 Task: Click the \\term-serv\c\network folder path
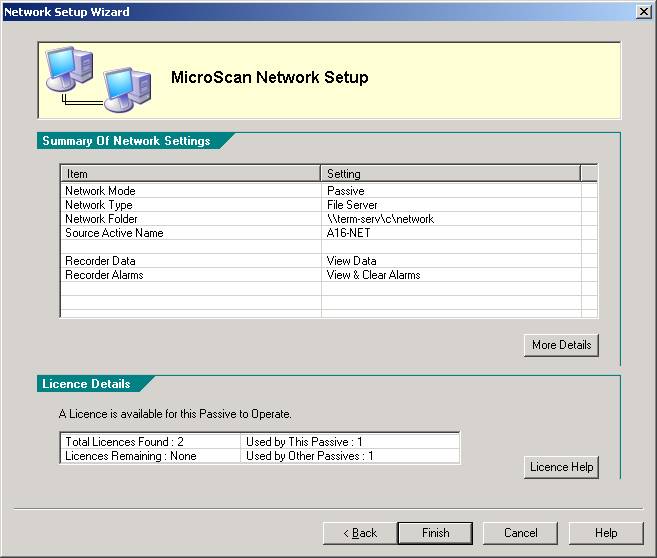[x=380, y=219]
